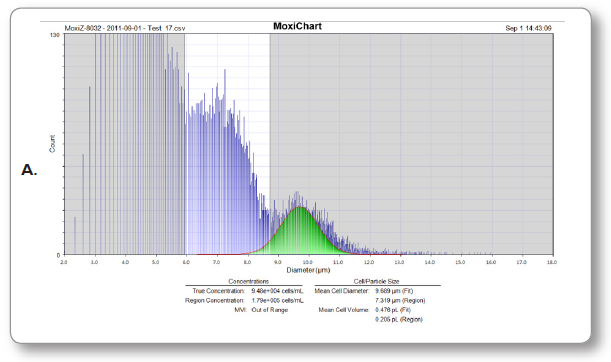Click the True Concentration value
Image resolution: width=611 pixels, height=362 pixels.
coord(277,291)
